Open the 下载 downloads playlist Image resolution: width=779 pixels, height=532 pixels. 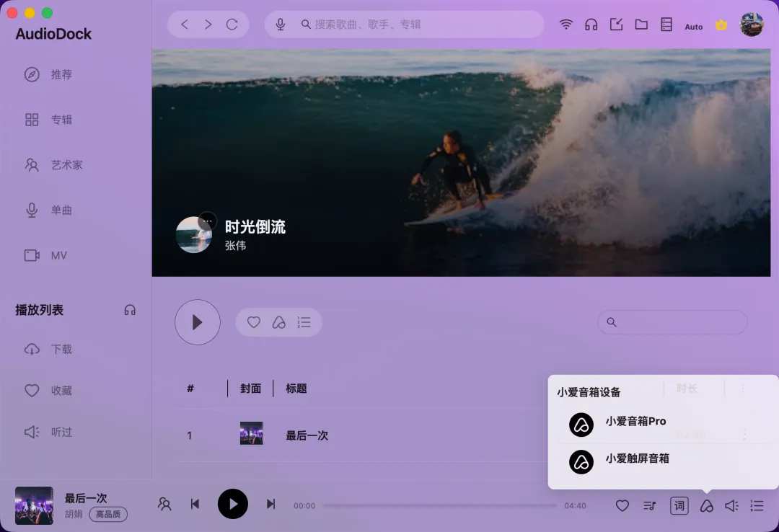point(48,349)
